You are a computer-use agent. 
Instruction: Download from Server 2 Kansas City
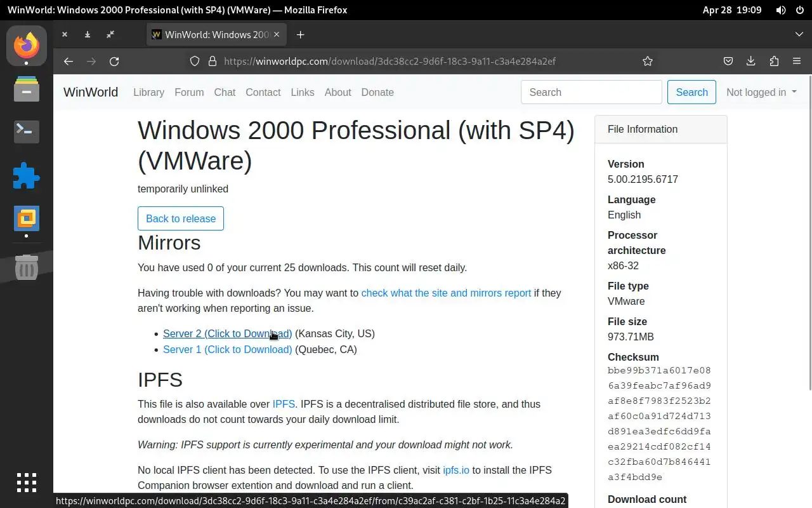pyautogui.click(x=227, y=333)
